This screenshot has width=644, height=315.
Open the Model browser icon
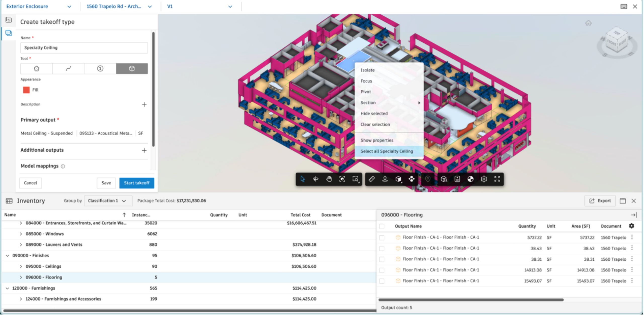pyautogui.click(x=444, y=179)
